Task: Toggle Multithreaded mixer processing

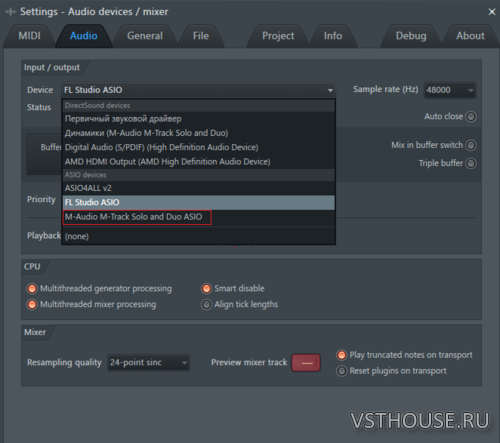Action: pos(32,304)
